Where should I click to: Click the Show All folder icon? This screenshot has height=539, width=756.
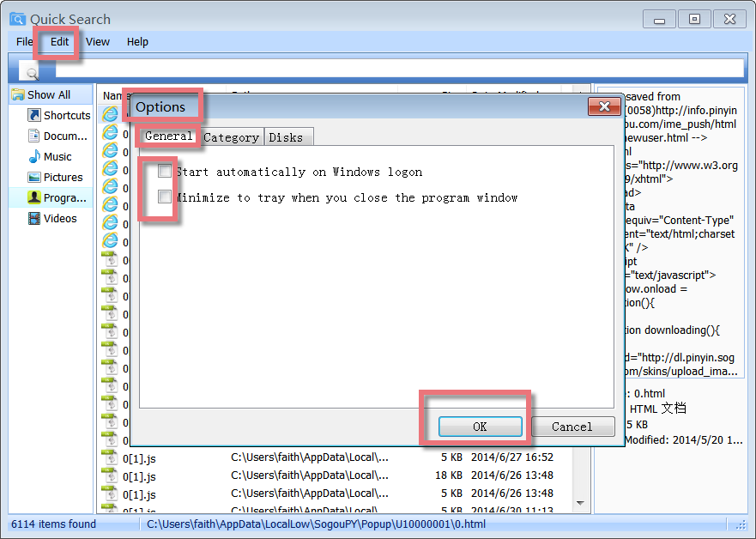pos(19,94)
